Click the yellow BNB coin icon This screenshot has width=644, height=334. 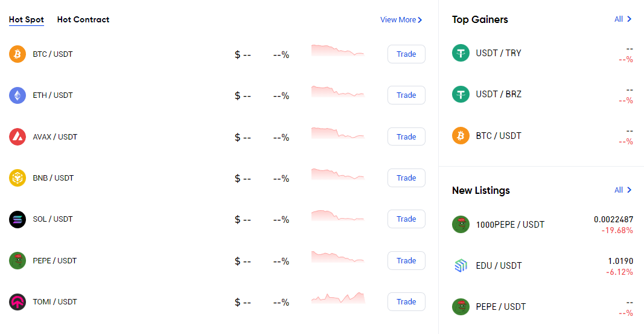[x=18, y=178]
